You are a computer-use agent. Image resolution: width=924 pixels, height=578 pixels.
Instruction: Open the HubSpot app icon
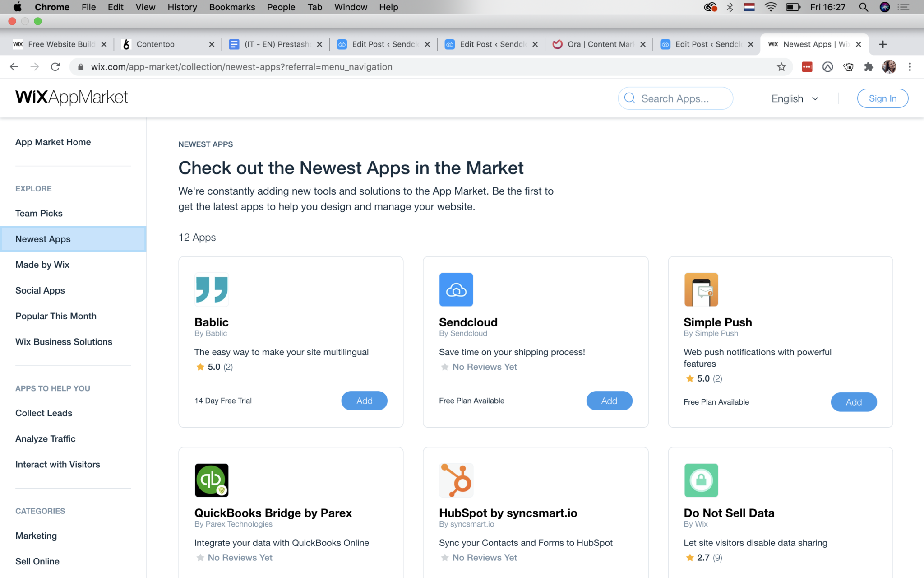point(456,480)
